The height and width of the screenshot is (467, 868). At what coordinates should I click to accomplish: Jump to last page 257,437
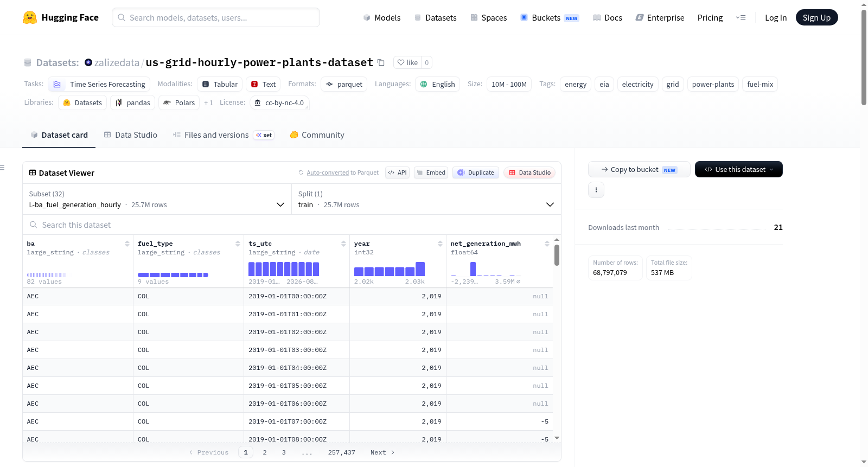coord(341,452)
